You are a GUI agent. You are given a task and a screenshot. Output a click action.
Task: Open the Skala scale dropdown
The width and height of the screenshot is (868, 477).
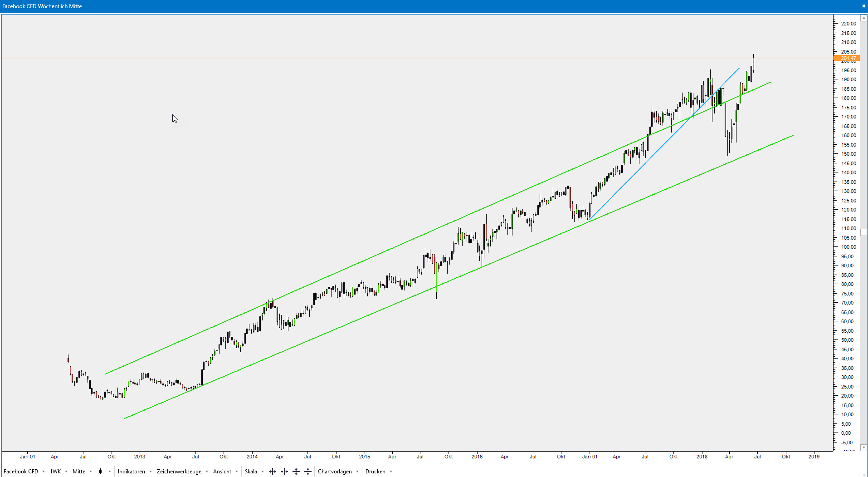click(x=254, y=472)
